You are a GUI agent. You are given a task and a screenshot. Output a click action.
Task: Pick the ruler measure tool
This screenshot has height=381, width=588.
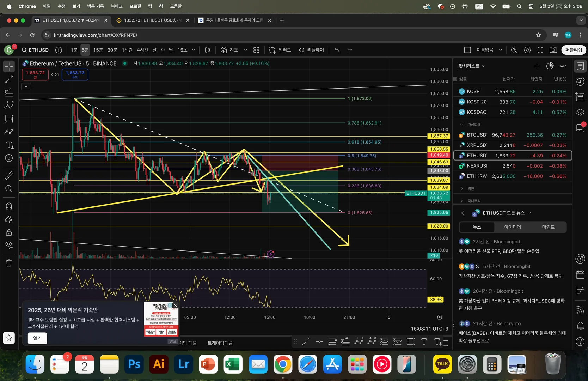(x=9, y=175)
